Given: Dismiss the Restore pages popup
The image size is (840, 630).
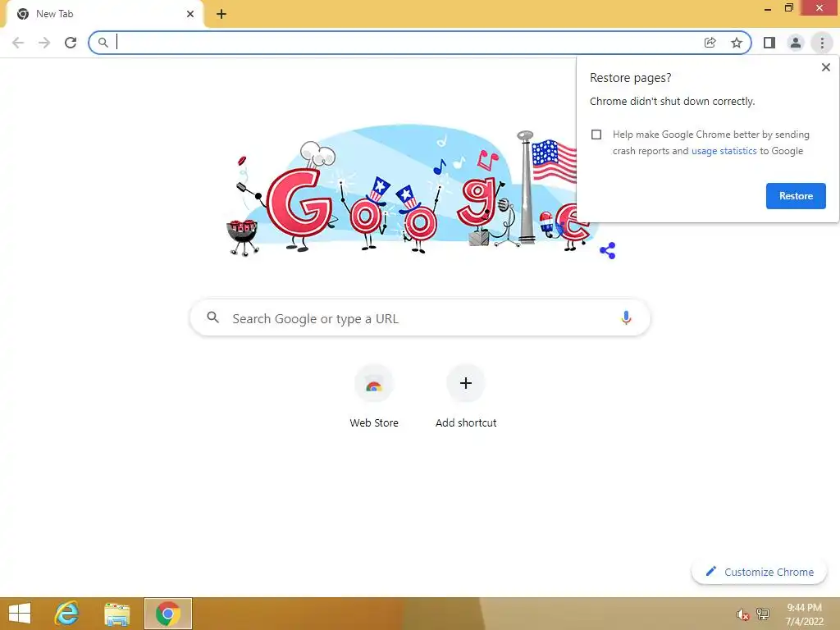Looking at the screenshot, I should click(x=825, y=67).
